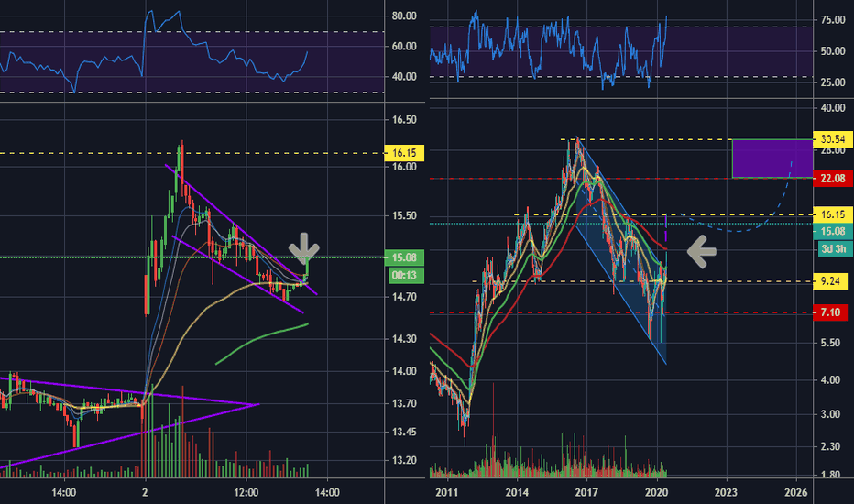Click the red 22.08 price label

833,179
